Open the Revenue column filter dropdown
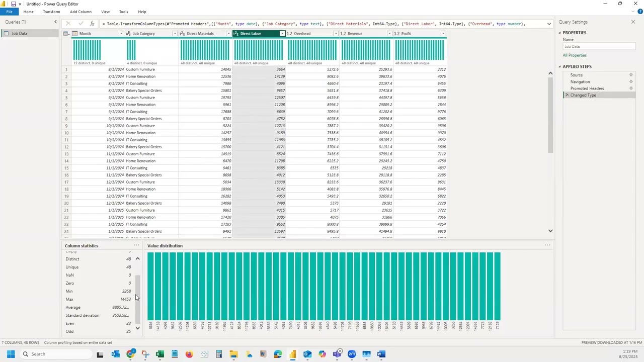This screenshot has height=362, width=644. click(x=389, y=34)
